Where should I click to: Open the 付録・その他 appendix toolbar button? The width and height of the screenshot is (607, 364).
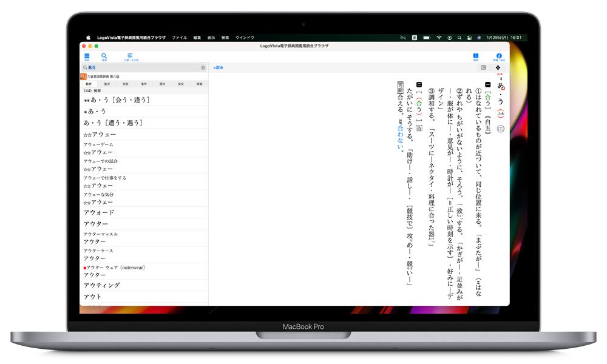tap(131, 57)
